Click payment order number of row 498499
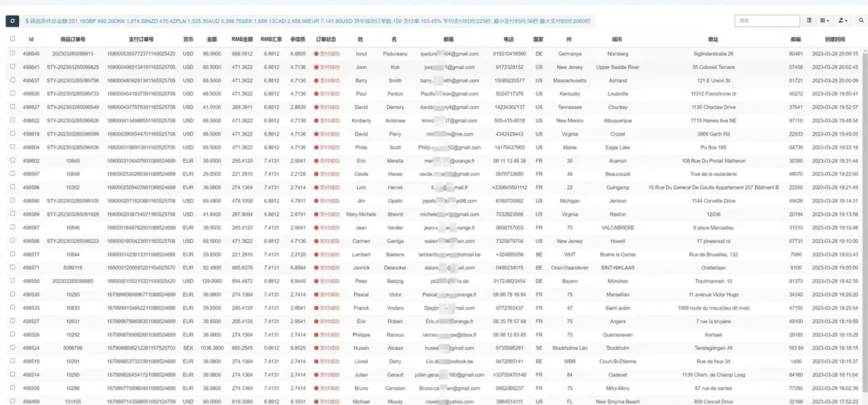868x405 pixels. [x=141, y=402]
